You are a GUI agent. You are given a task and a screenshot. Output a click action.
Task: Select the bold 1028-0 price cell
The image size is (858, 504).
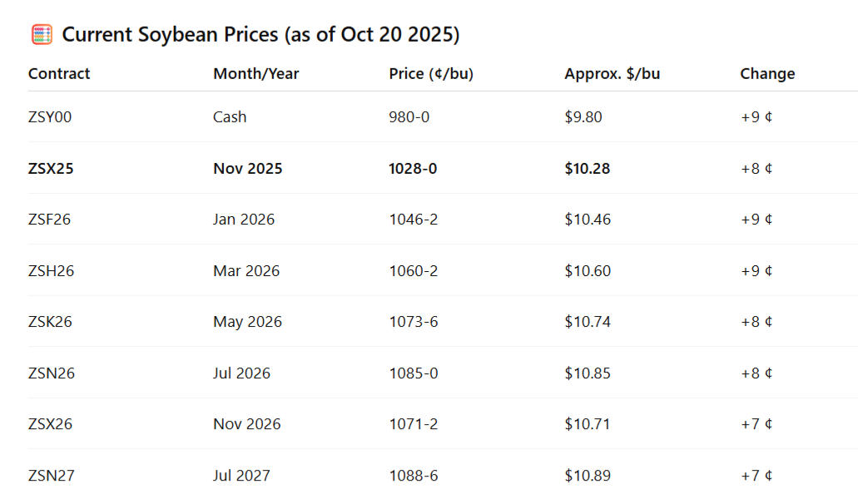click(x=413, y=169)
